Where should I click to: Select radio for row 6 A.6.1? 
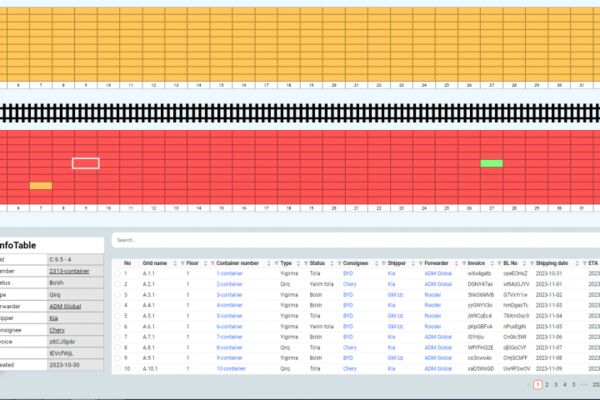(x=117, y=327)
